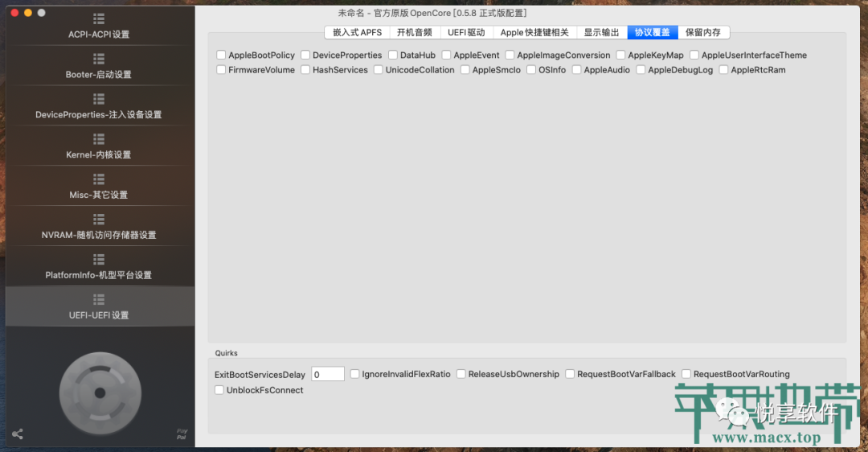Switch to 显示输出 tab
The image size is (868, 452).
coord(601,33)
